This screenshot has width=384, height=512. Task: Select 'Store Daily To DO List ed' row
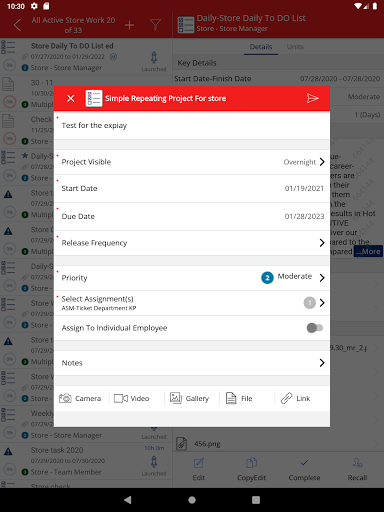pyautogui.click(x=86, y=57)
